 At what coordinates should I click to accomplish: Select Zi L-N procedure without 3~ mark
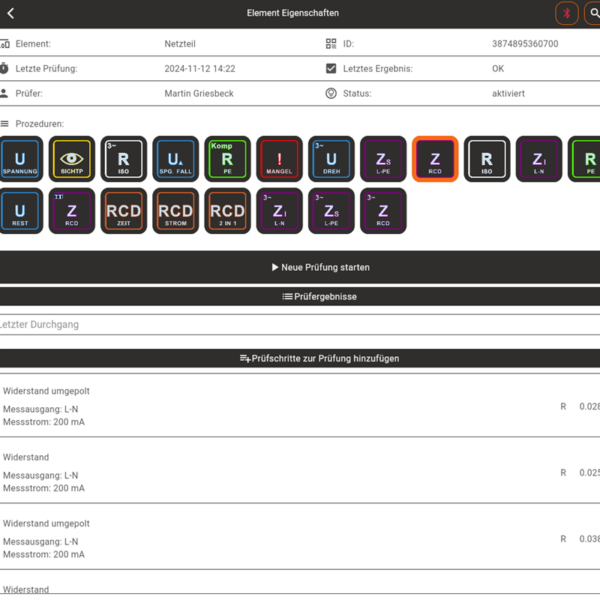click(x=539, y=159)
